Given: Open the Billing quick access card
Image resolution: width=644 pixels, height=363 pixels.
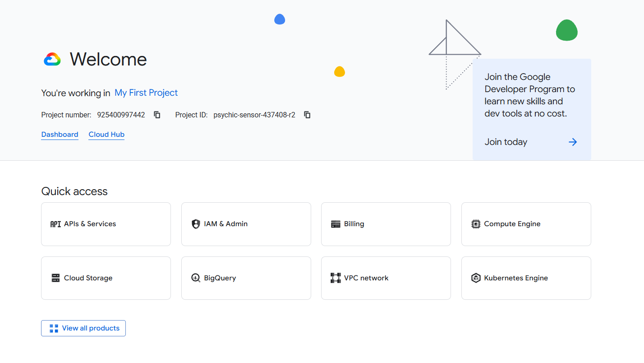Looking at the screenshot, I should click(x=386, y=224).
